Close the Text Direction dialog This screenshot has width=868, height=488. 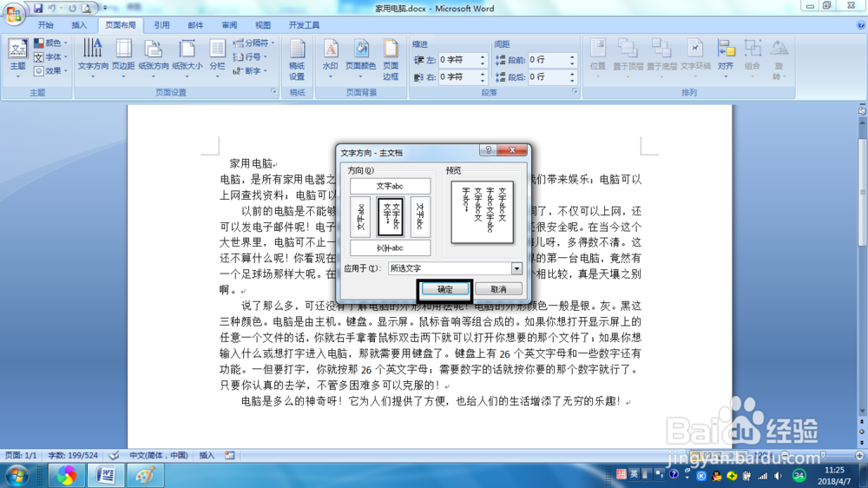[512, 150]
